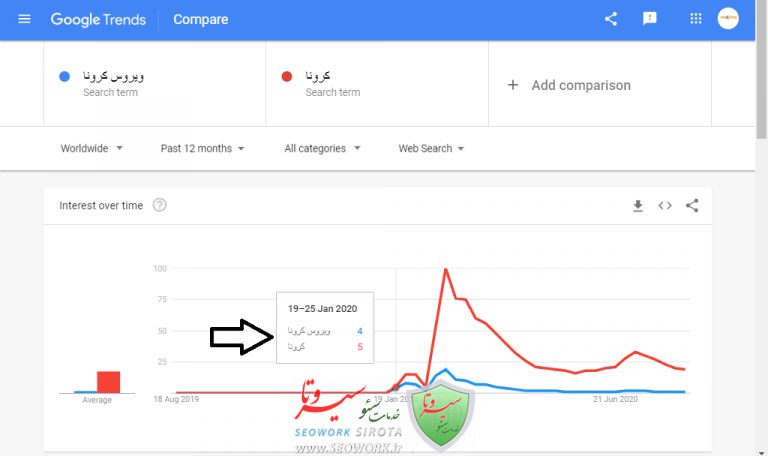Open the hamburger main menu
Image resolution: width=768 pixels, height=456 pixels.
(x=25, y=19)
